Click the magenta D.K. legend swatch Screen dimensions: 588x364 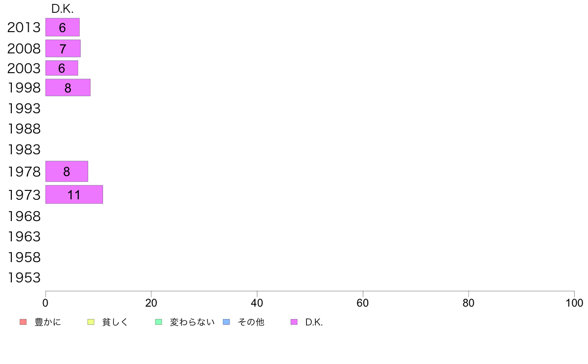pyautogui.click(x=294, y=322)
